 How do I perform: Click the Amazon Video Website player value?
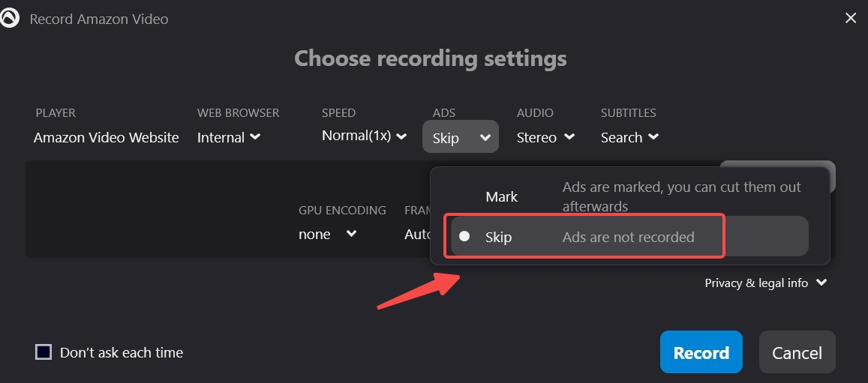[x=107, y=137]
